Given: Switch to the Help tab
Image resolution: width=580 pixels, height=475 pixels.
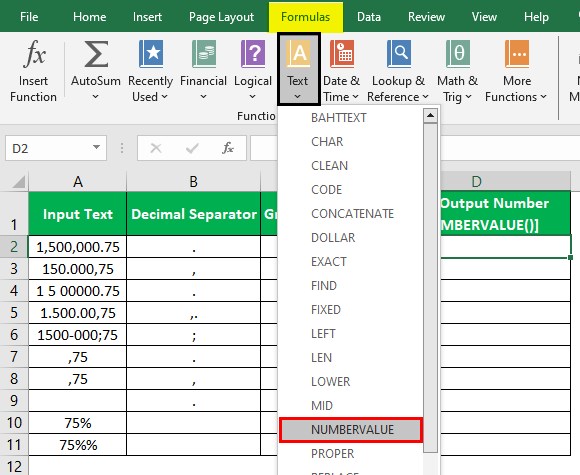Looking at the screenshot, I should (x=536, y=17).
